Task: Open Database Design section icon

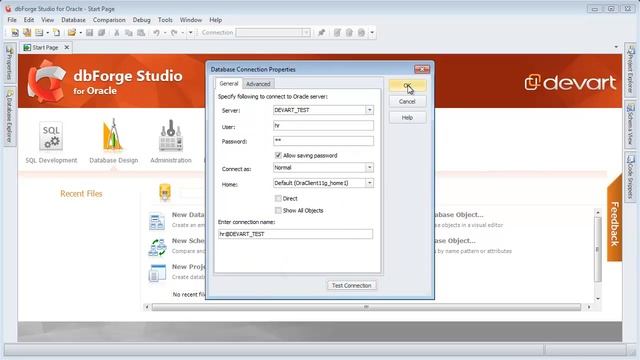Action: point(113,135)
